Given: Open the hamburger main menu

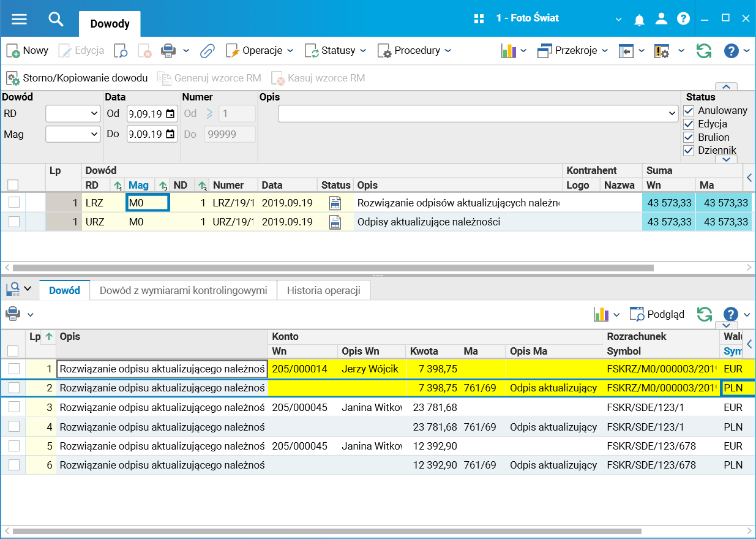Looking at the screenshot, I should pyautogui.click(x=20, y=19).
